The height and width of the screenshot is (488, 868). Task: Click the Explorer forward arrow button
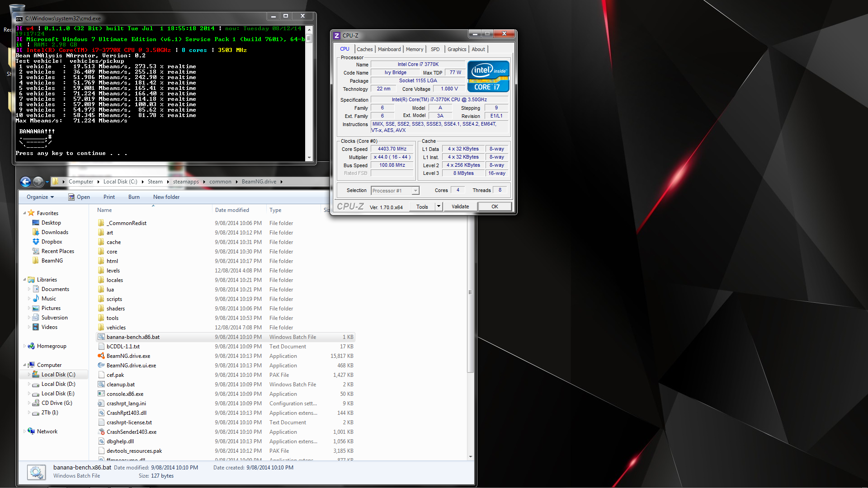(38, 182)
